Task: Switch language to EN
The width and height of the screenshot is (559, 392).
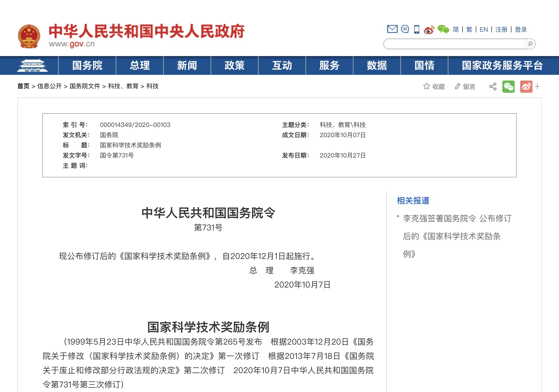Action: point(484,30)
